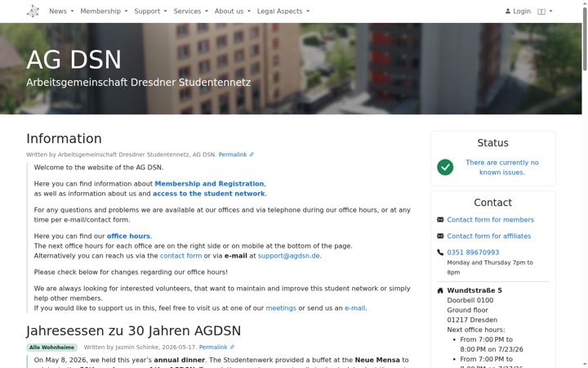This screenshot has height=368, width=588.
Task: Click the Contact panel heading
Action: 492,203
